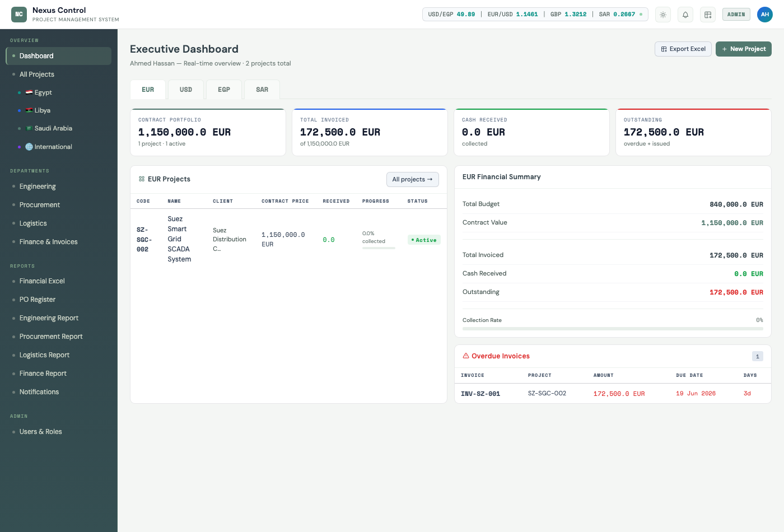Click the Total Invoiced card
The image size is (784, 532).
coord(370,132)
